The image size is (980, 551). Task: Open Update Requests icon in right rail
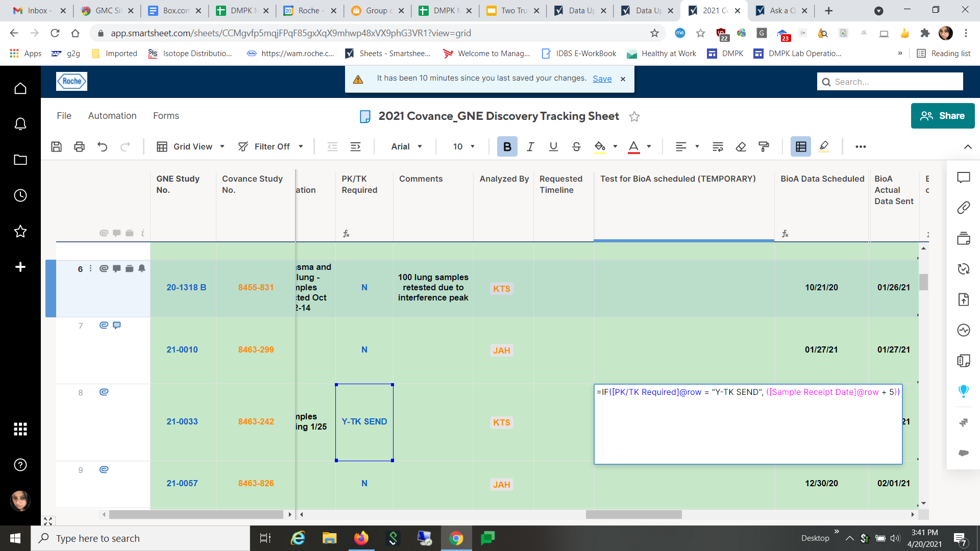[x=964, y=269]
